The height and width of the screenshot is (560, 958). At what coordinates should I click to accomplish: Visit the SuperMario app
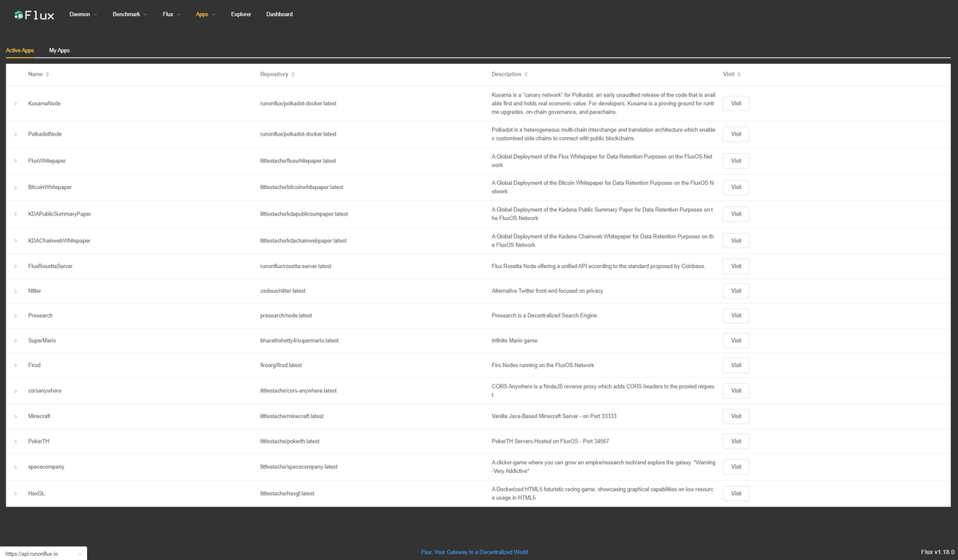pos(736,341)
